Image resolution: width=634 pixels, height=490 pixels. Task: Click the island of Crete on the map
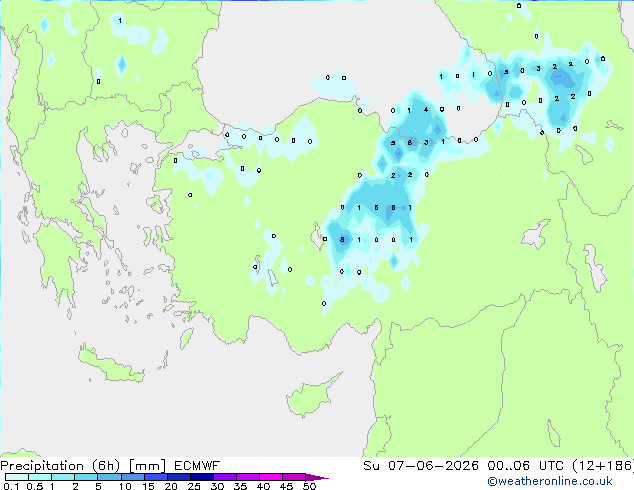click(111, 365)
